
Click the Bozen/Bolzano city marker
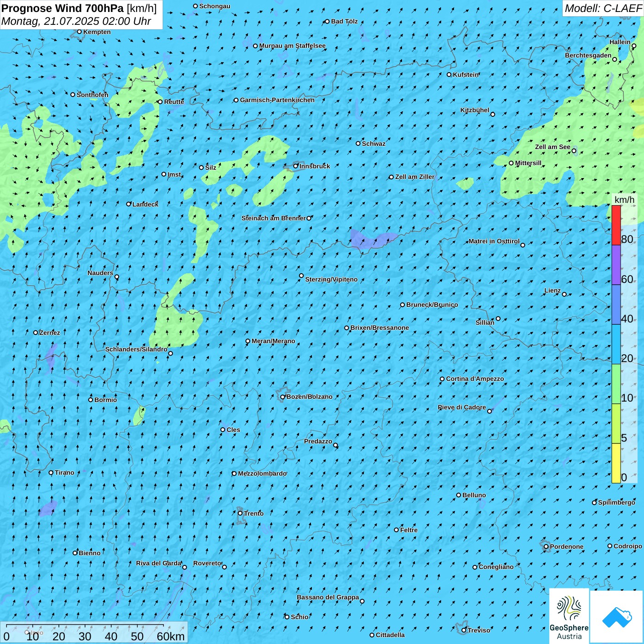tap(283, 397)
